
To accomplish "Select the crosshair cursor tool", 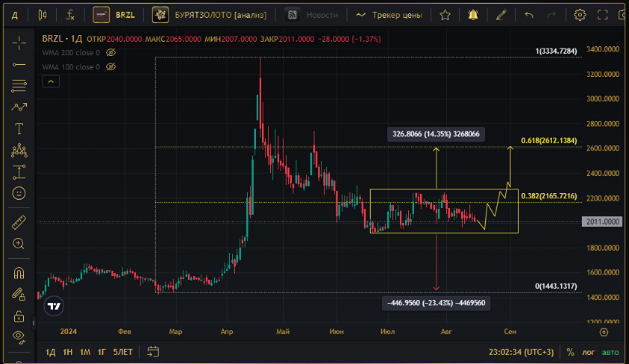I will pos(19,43).
